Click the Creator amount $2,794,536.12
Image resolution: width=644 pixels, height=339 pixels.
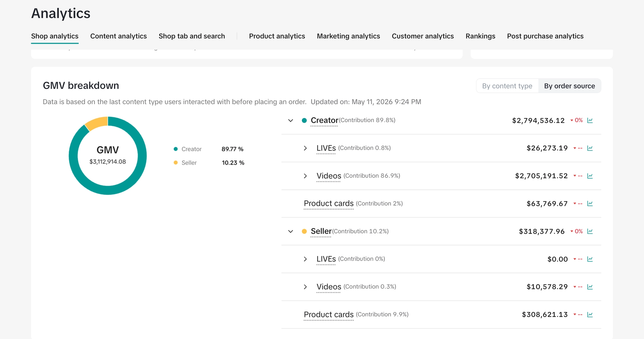(x=538, y=121)
